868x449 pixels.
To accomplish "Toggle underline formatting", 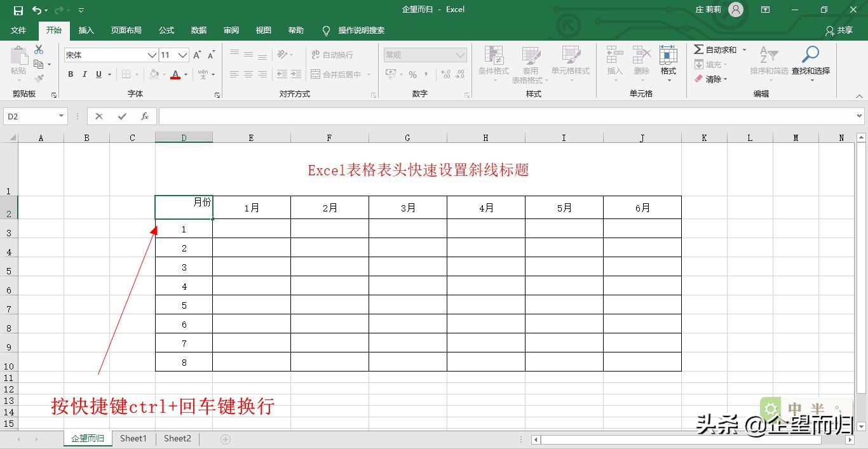I will tap(98, 74).
